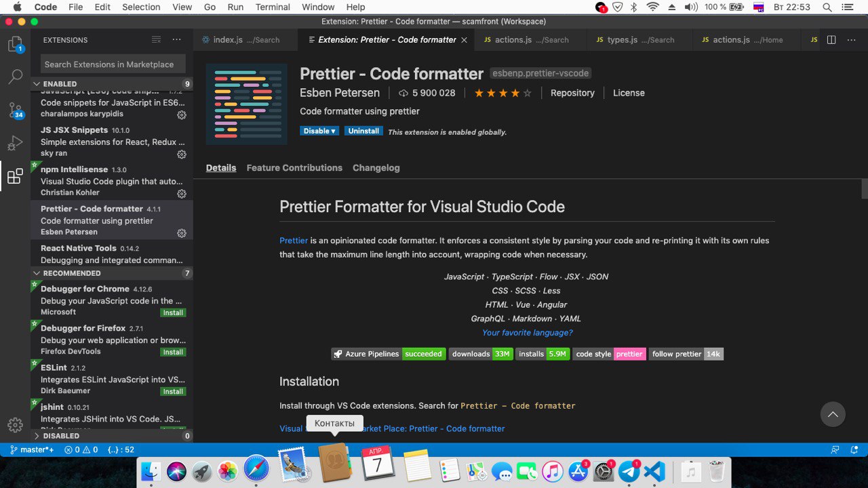Click the extension page vertical scrollbar
The height and width of the screenshot is (488, 868).
coord(865,188)
